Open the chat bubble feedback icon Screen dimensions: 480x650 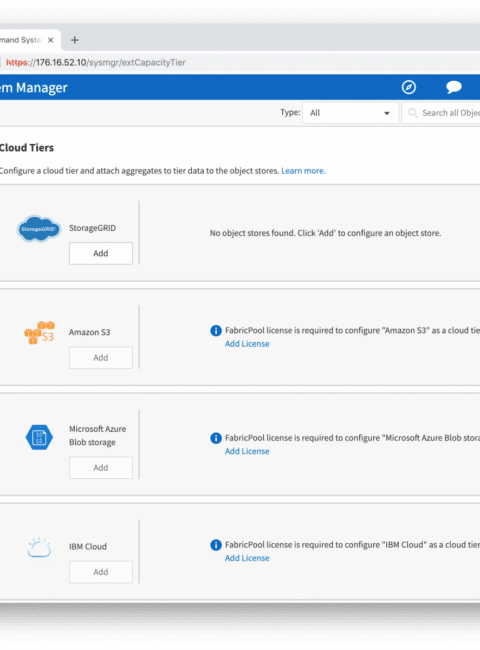click(454, 87)
